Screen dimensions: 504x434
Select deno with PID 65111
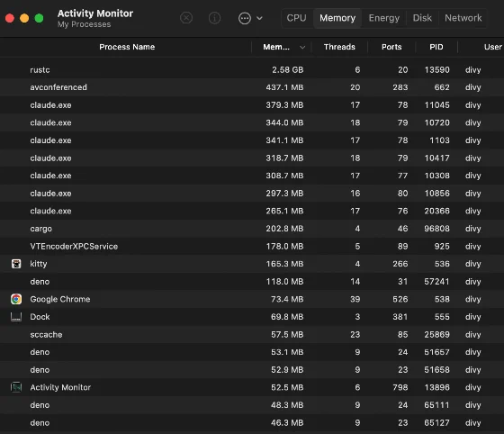(252, 405)
